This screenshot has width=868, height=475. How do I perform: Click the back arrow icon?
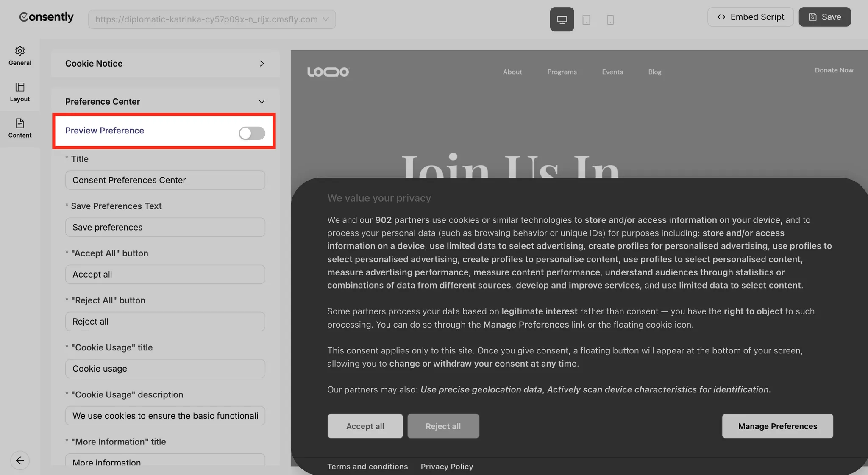coord(20,461)
